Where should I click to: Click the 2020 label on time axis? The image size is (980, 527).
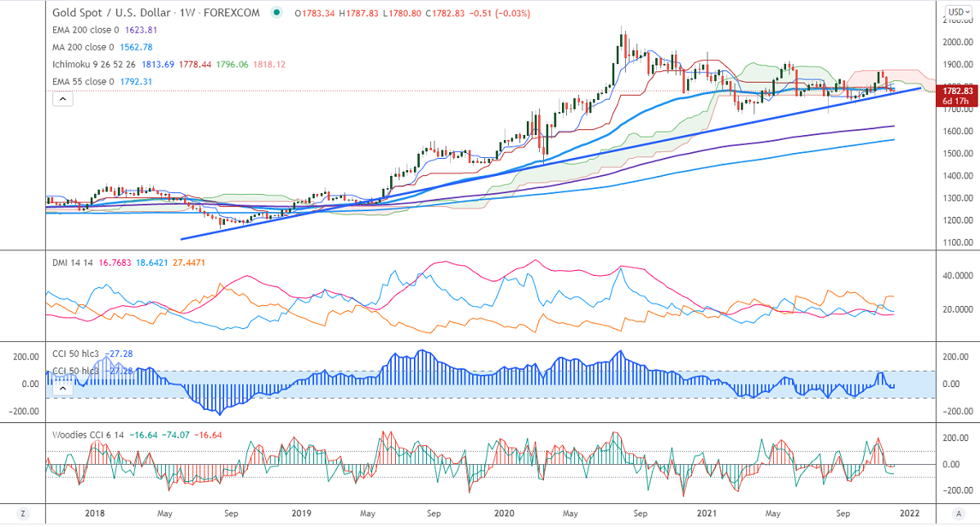(x=505, y=513)
